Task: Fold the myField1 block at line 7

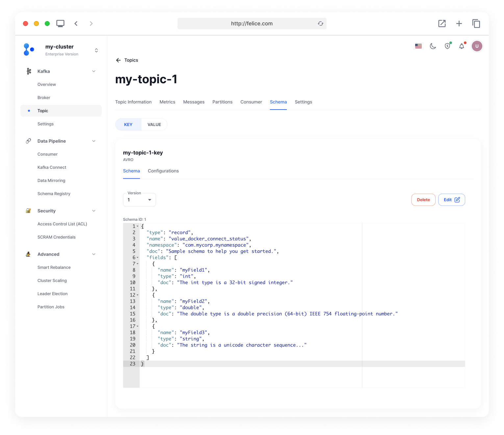Action: click(138, 264)
